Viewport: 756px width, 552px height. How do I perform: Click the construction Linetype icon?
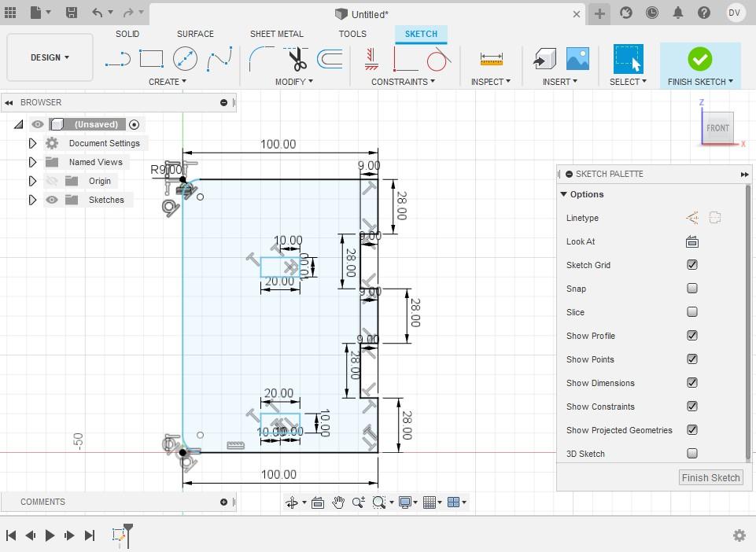click(x=691, y=218)
